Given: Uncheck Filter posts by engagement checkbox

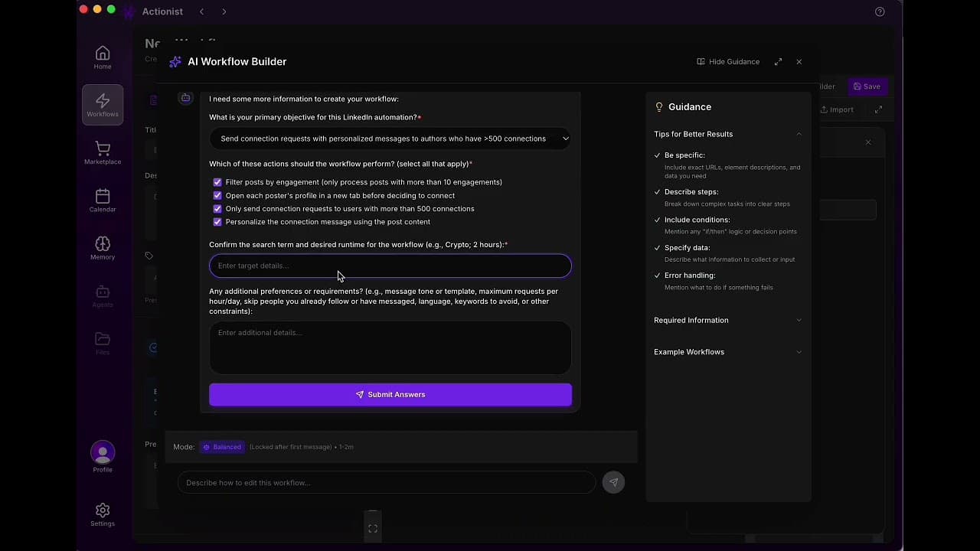Looking at the screenshot, I should [217, 182].
